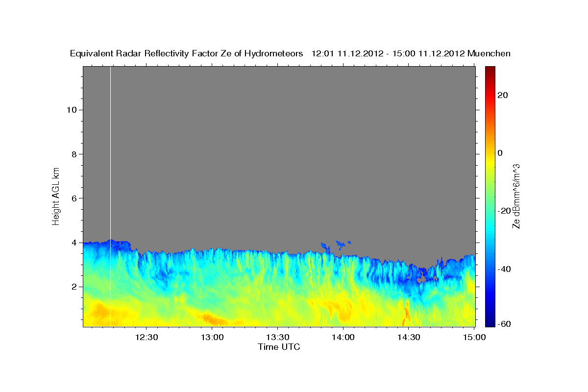
Task: Click the yellow section of the colorbar
Action: tap(490, 162)
